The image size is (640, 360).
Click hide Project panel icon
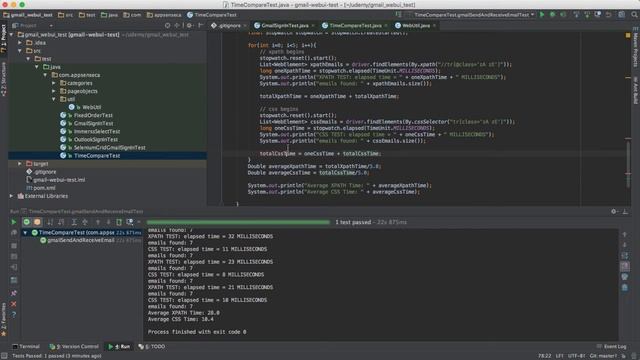point(200,25)
